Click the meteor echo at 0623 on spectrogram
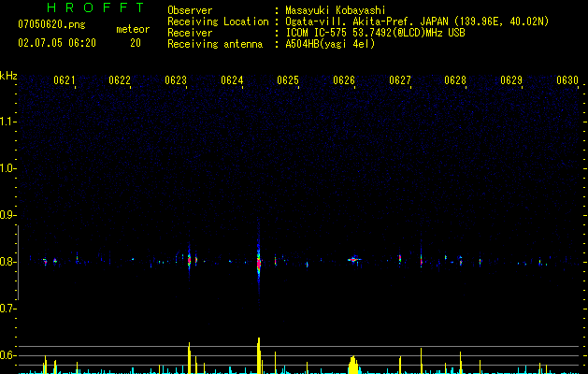 coord(189,260)
